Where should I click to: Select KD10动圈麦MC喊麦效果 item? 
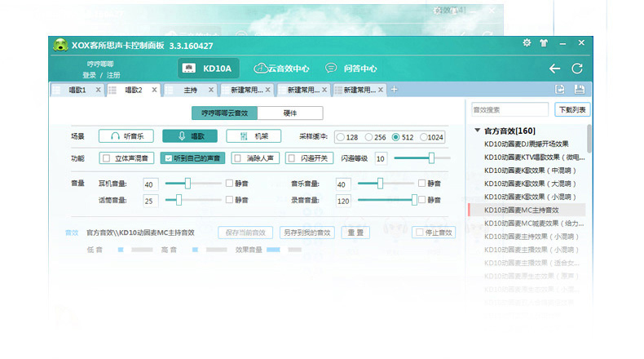pyautogui.click(x=534, y=224)
